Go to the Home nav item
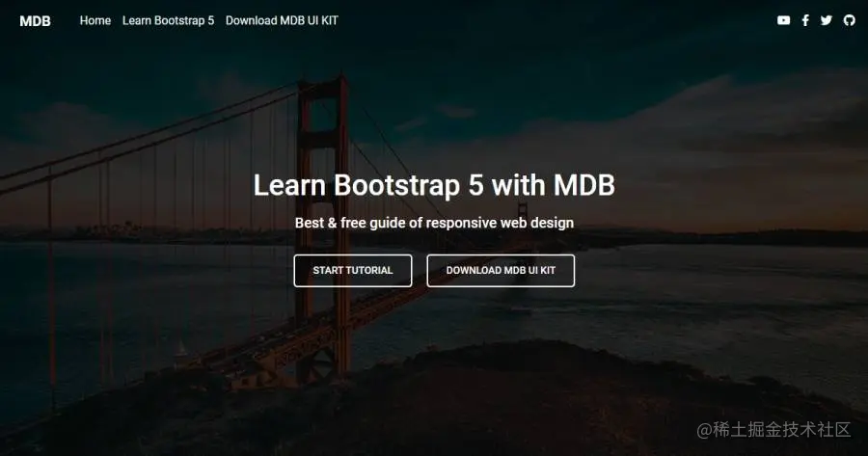The height and width of the screenshot is (456, 868). pos(95,20)
